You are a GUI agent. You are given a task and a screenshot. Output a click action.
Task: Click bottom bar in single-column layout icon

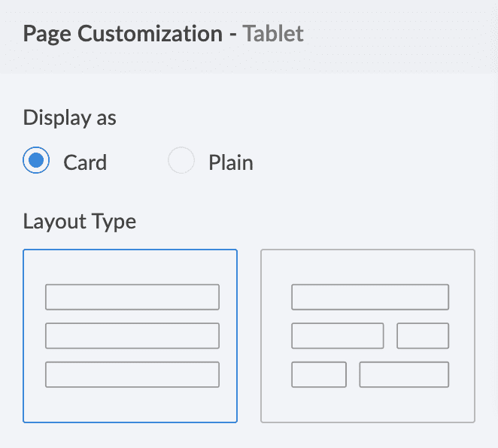point(132,374)
